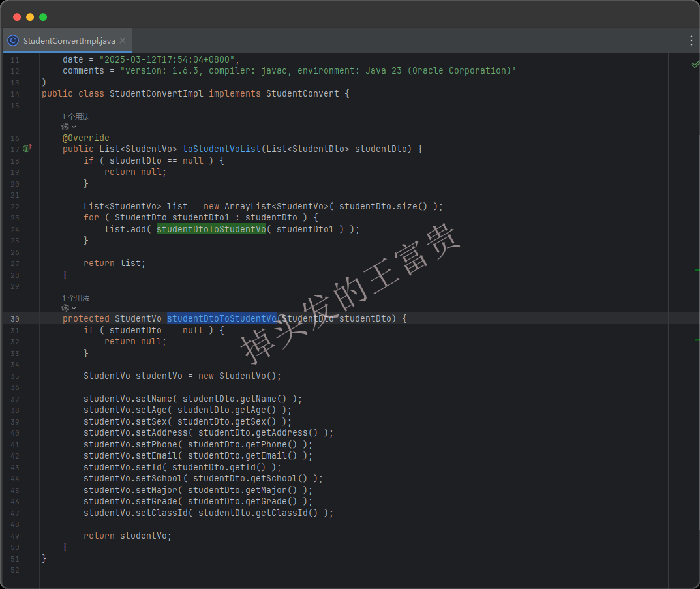Viewport: 700px width, 589px height.
Task: Click the setGrade call on line 46
Action: click(198, 501)
